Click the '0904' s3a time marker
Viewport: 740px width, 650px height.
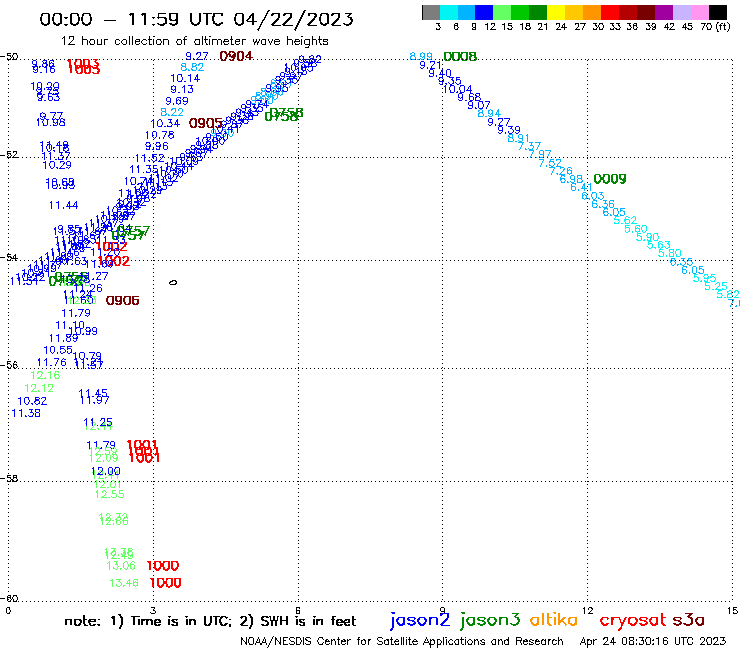pyautogui.click(x=236, y=56)
